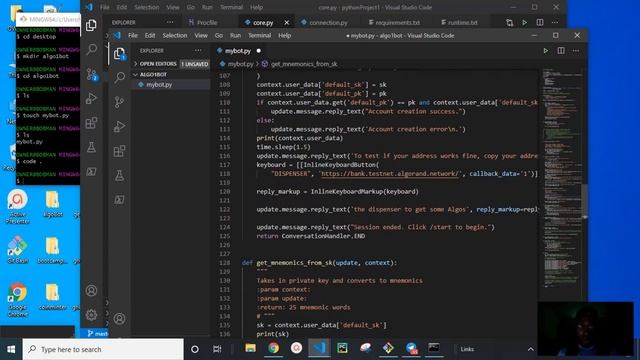Open Search icon in back pythonProject1 window
Screen dimensions: 640x360
pyautogui.click(x=91, y=49)
